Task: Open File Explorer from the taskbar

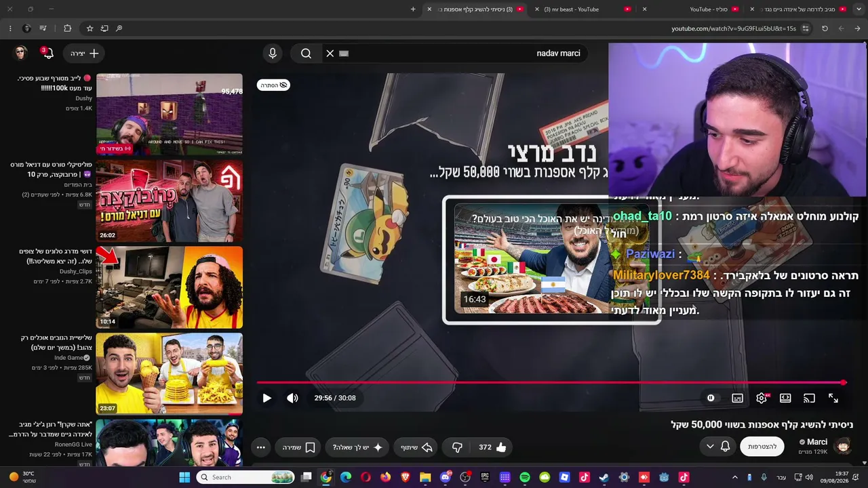Action: (425, 477)
